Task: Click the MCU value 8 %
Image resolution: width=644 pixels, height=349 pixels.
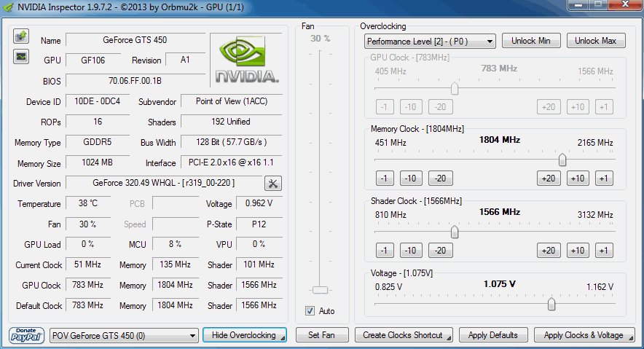Action: 176,244
